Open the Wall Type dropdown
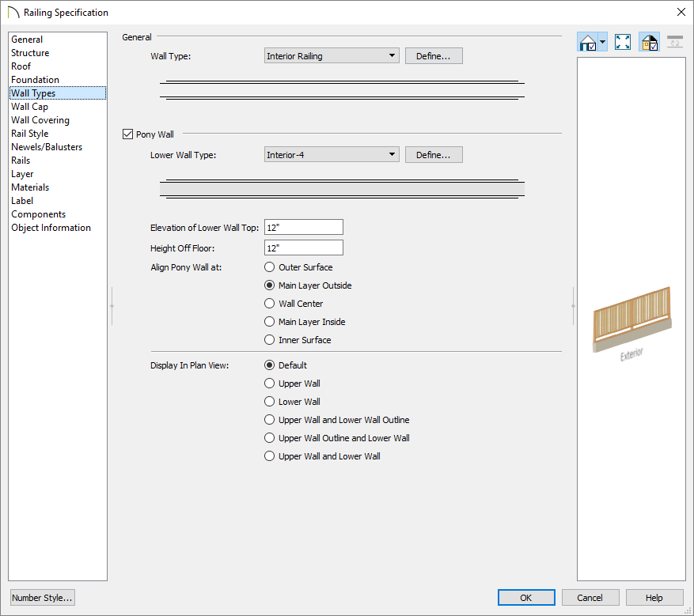This screenshot has width=694, height=616. click(332, 55)
